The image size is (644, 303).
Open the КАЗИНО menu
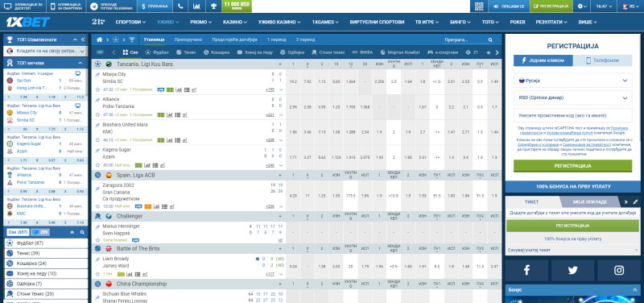(234, 23)
